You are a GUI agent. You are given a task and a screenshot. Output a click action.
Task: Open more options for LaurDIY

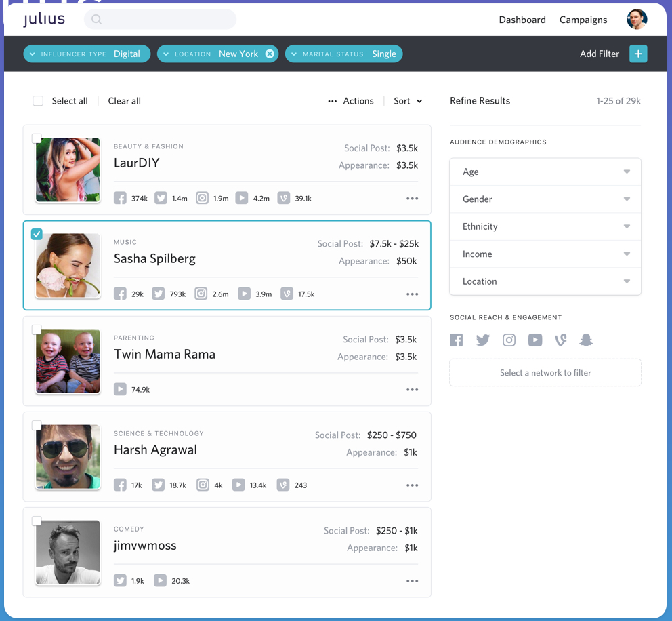click(x=413, y=199)
